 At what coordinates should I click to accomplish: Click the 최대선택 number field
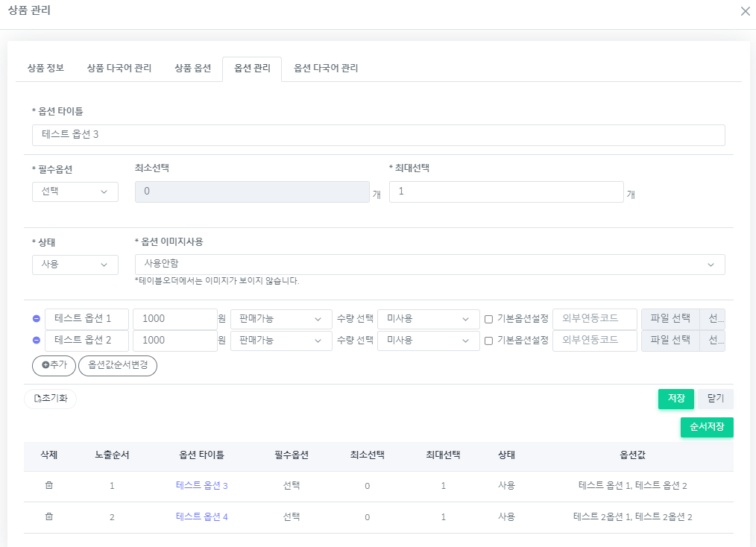505,192
